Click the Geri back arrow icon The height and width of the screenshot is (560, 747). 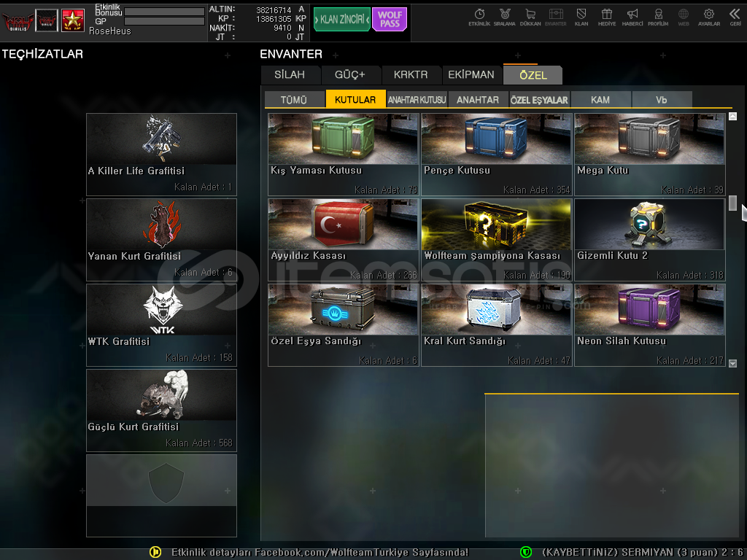pos(735,17)
